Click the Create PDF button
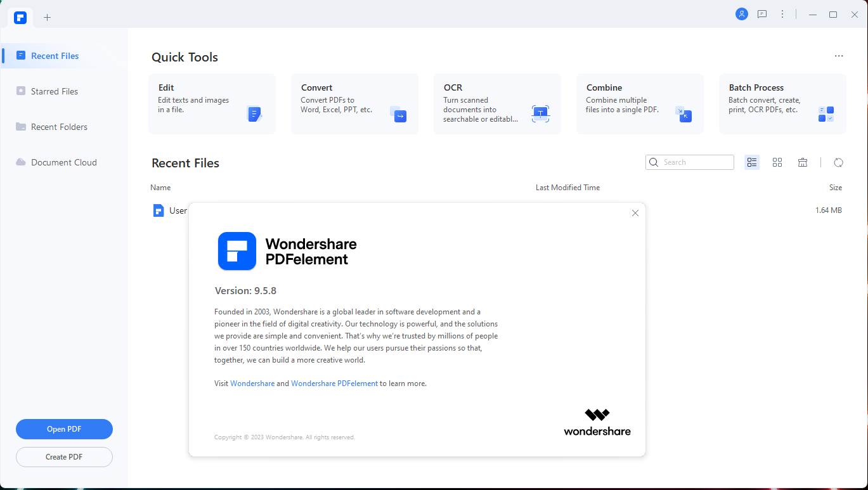 (64, 457)
